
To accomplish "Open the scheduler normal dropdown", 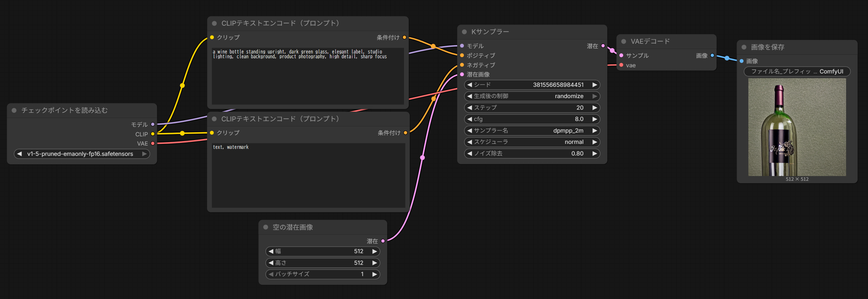I will [x=532, y=142].
